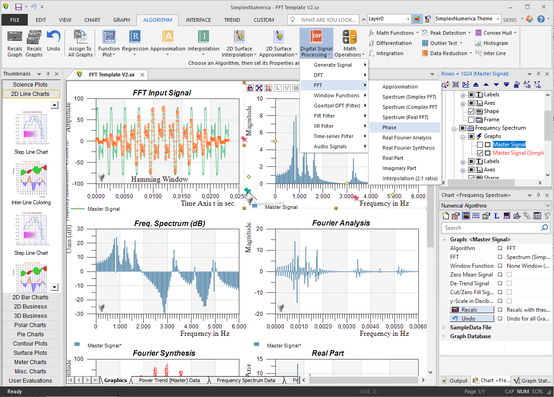Choose Spectrum (Real FFT) menu item

click(405, 117)
